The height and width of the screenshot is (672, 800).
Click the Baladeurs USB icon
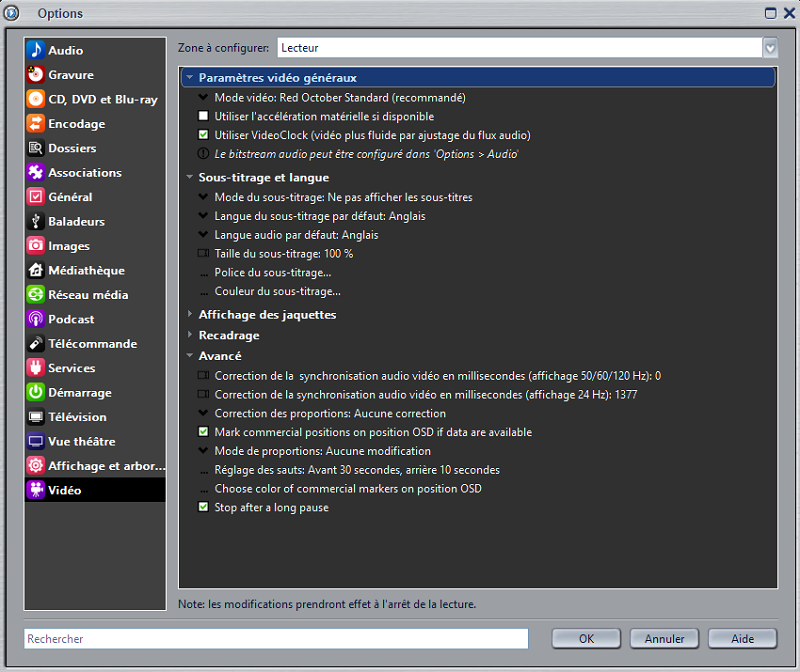click(x=36, y=221)
